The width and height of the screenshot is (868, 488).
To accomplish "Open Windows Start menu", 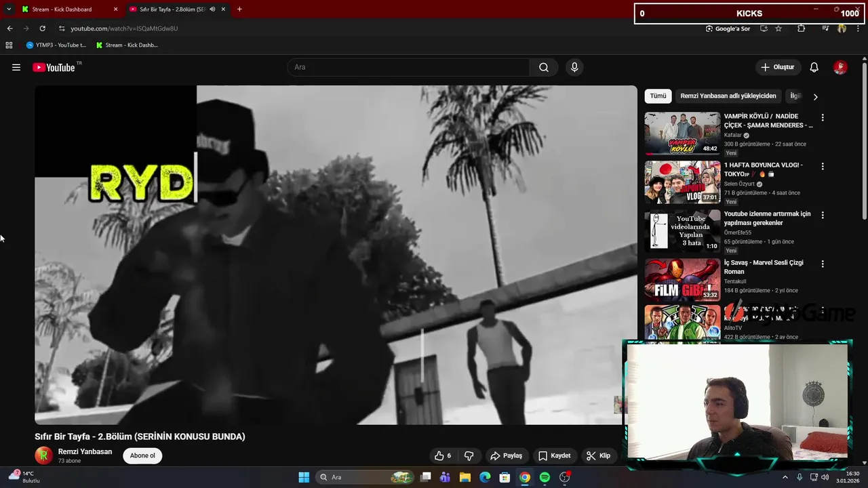I will [304, 477].
